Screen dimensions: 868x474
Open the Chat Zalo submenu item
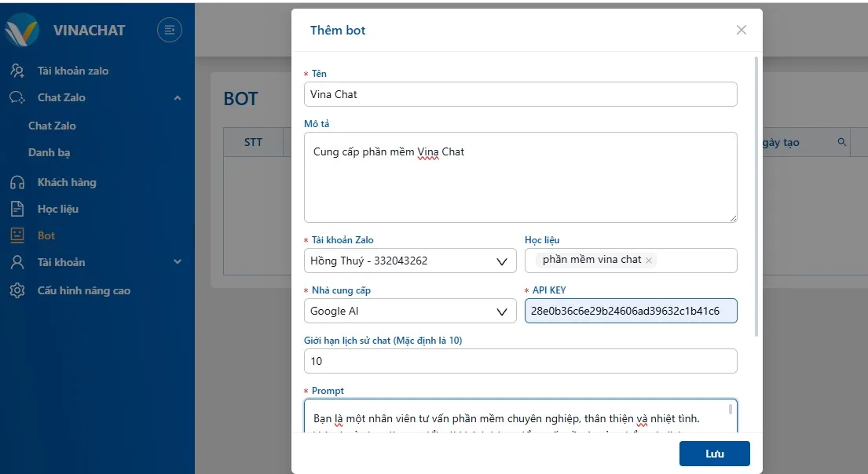52,126
